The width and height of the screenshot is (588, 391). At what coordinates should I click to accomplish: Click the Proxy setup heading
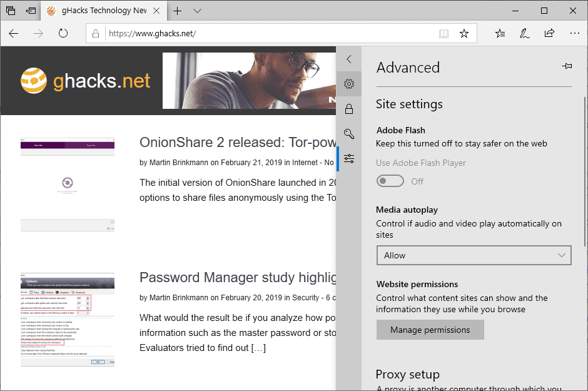tap(408, 374)
